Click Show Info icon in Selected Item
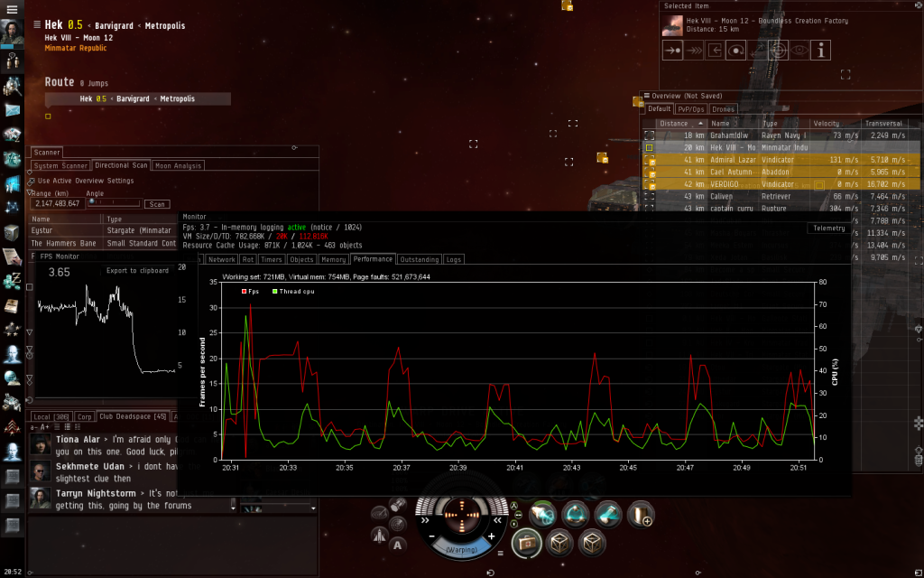Viewport: 924px width, 578px height. click(821, 51)
